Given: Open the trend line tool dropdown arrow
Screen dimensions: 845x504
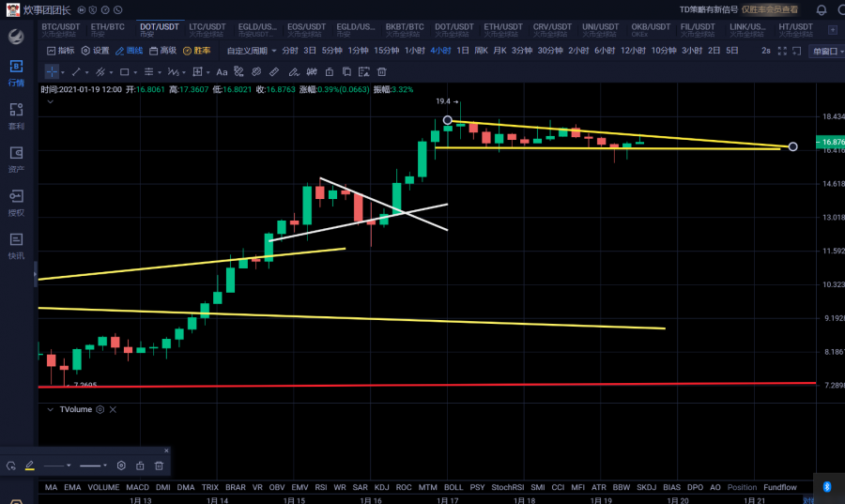Looking at the screenshot, I should coord(86,72).
